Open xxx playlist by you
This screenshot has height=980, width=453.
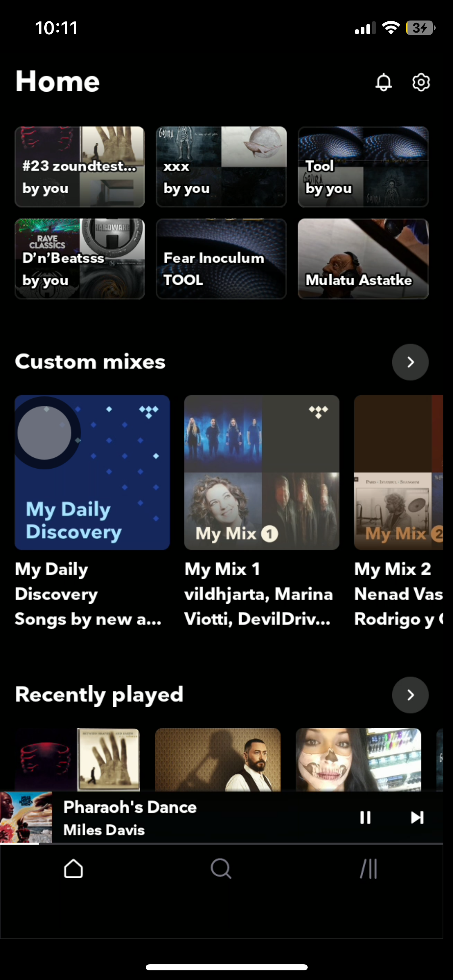(221, 167)
